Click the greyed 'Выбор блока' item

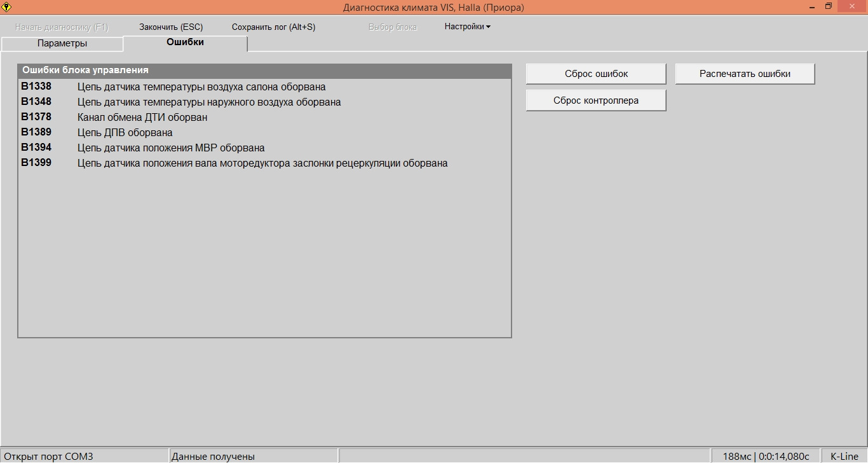pyautogui.click(x=393, y=27)
